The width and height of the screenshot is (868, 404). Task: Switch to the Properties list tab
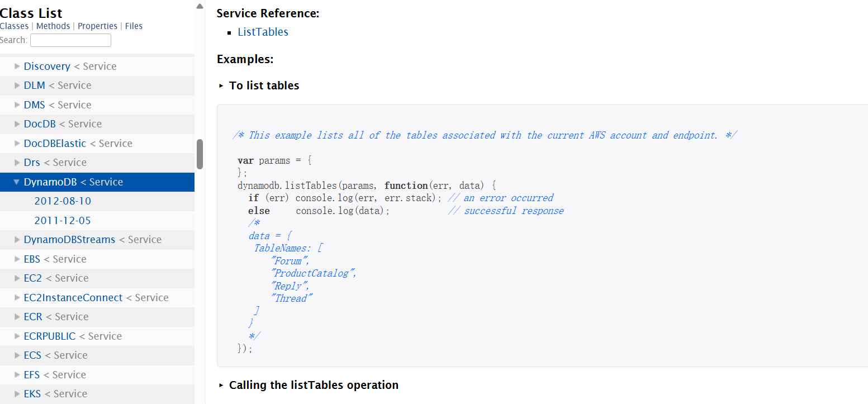[x=97, y=26]
